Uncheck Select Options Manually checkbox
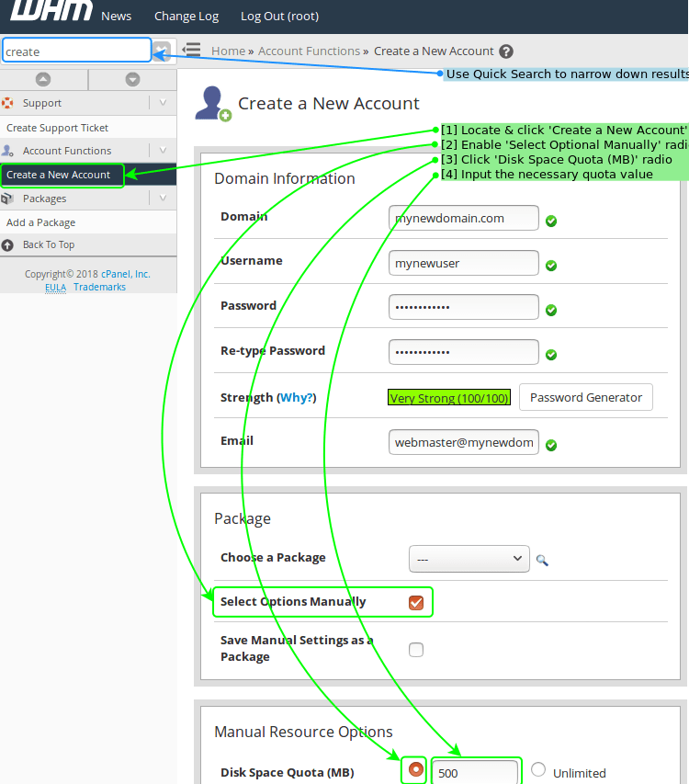 [416, 603]
